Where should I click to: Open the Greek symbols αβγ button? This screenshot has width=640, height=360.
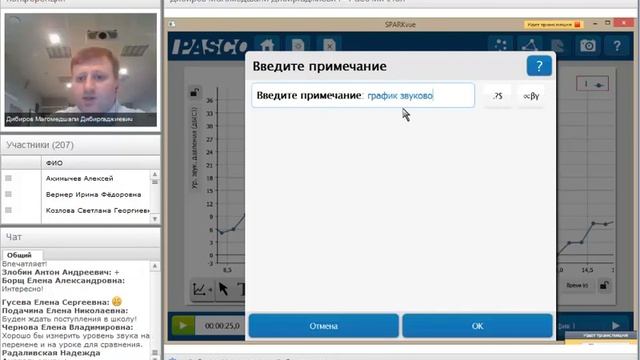(x=531, y=96)
